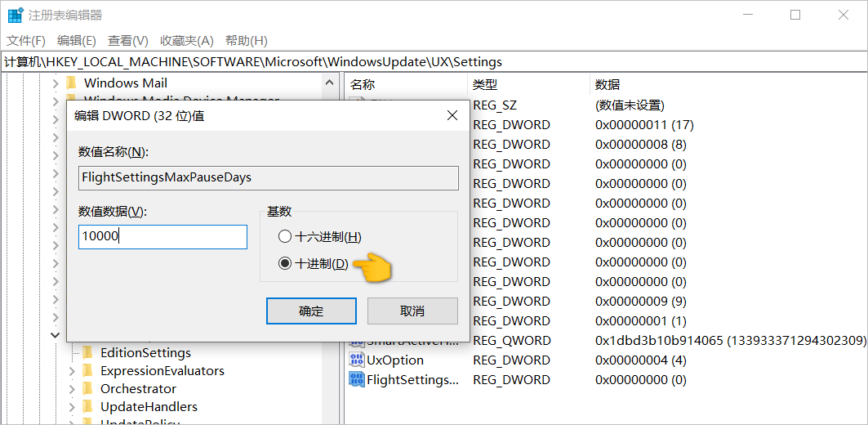Image resolution: width=868 pixels, height=425 pixels.
Task: Click the tree panel scroll-up arrow
Action: [x=330, y=83]
